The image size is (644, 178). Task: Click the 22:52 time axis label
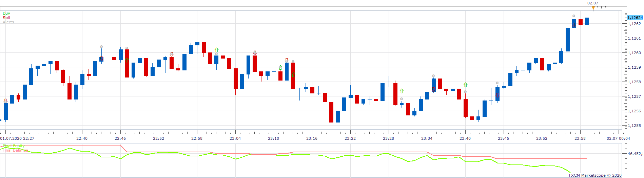pos(158,138)
